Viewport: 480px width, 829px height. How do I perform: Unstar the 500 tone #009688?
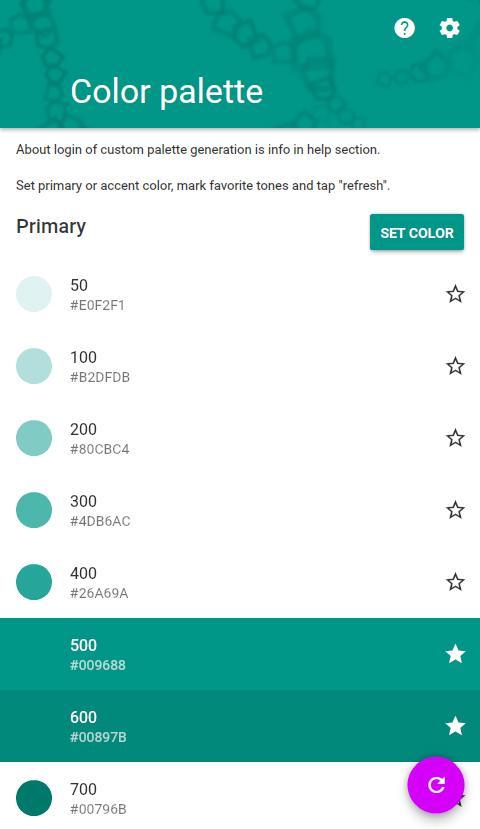click(455, 654)
